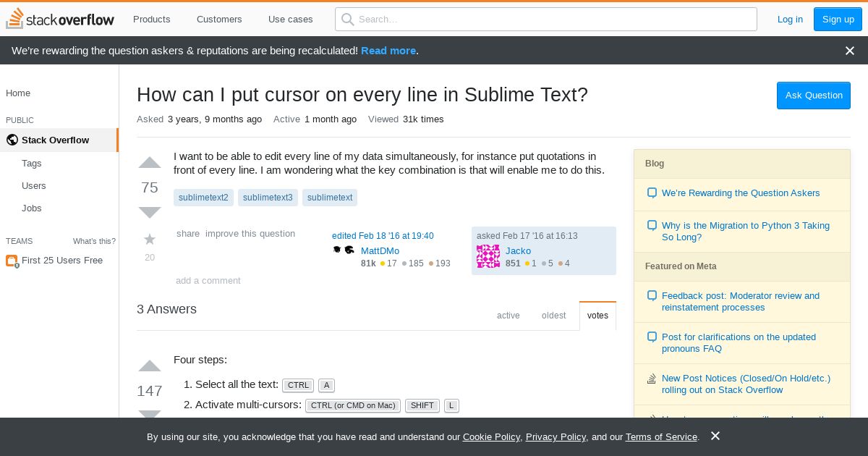Click the meta icon beside Feedback post

652,296
